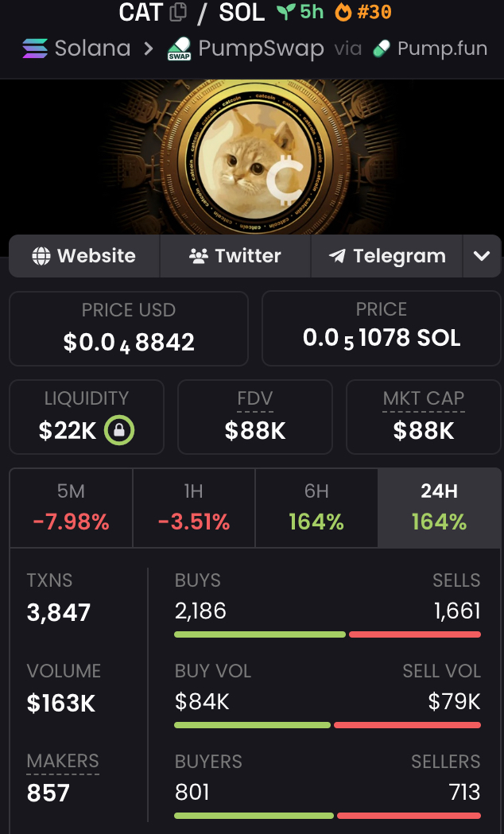504x834 pixels.
Task: Click the cat coin banner image
Action: tap(252, 157)
